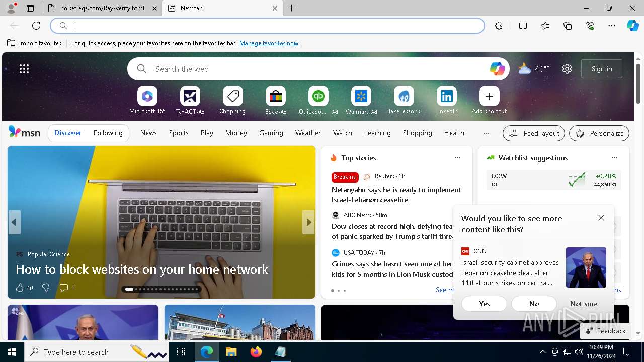
Task: Open Watchlist suggestions options menu
Action: (614, 158)
